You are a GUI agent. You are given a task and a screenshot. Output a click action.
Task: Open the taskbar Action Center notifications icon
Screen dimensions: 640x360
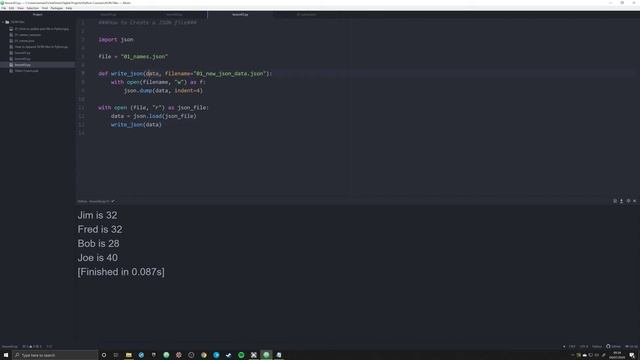(632, 355)
